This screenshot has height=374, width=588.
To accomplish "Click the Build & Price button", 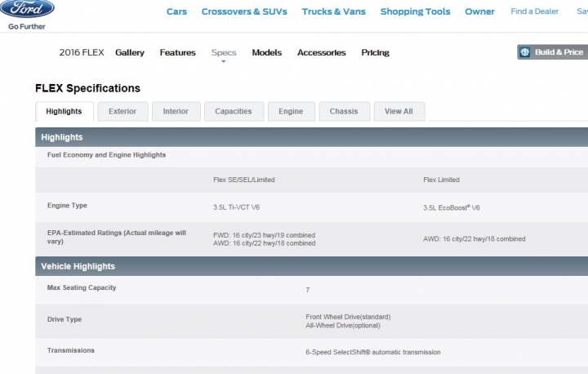I will [x=552, y=52].
